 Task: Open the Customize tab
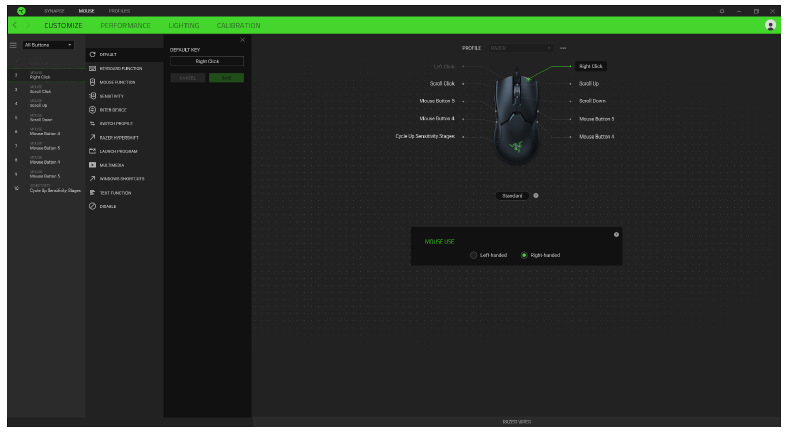[x=63, y=25]
